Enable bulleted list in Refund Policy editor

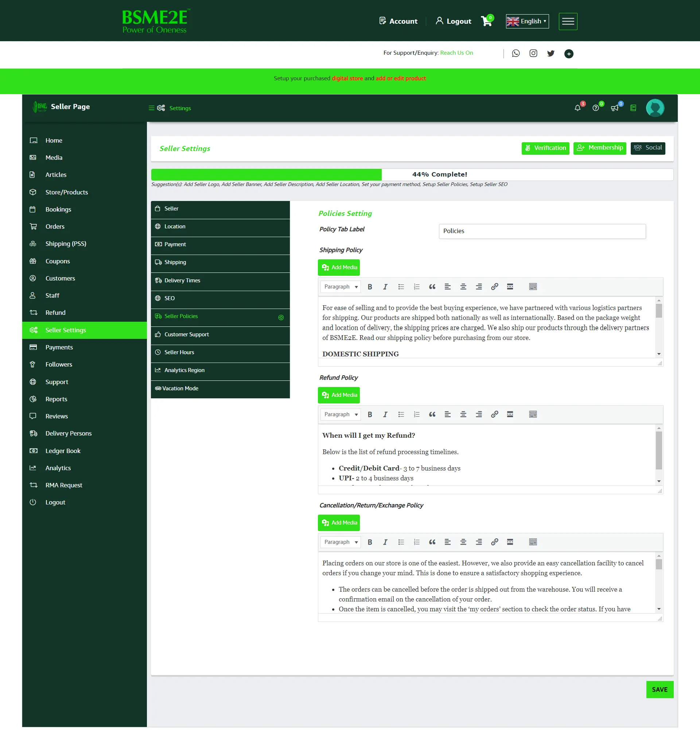pos(401,414)
